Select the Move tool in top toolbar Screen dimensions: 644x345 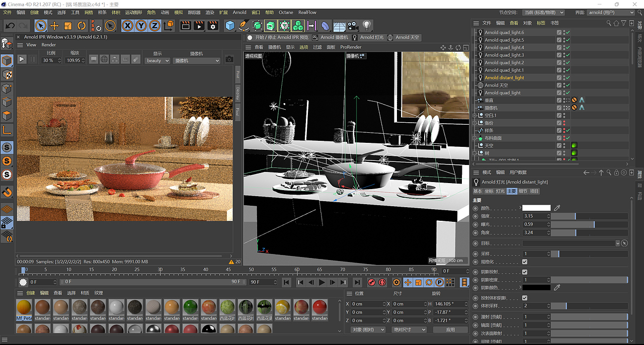click(x=54, y=26)
